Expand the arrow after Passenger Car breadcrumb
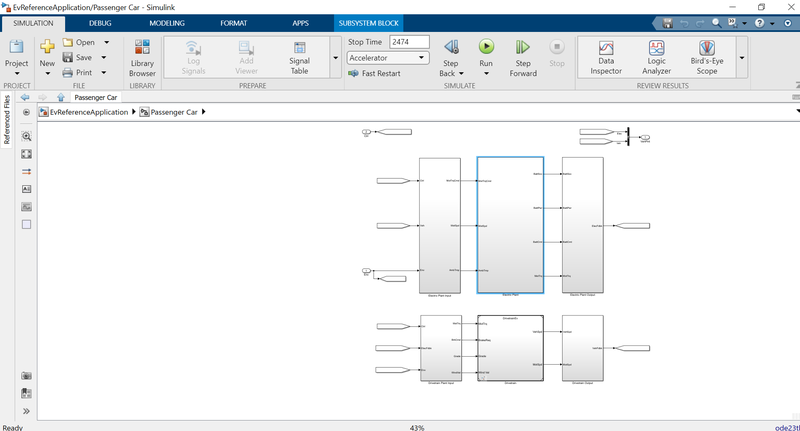Viewport: 800px width, 431px height. click(204, 112)
